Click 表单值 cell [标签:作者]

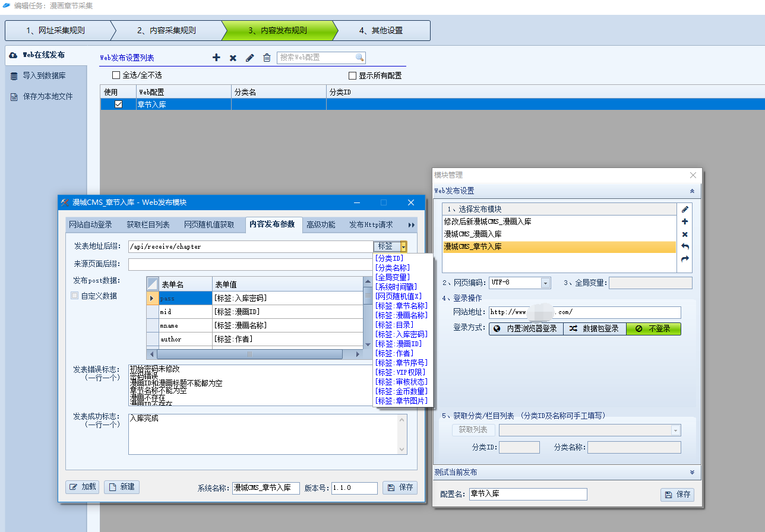click(x=287, y=339)
